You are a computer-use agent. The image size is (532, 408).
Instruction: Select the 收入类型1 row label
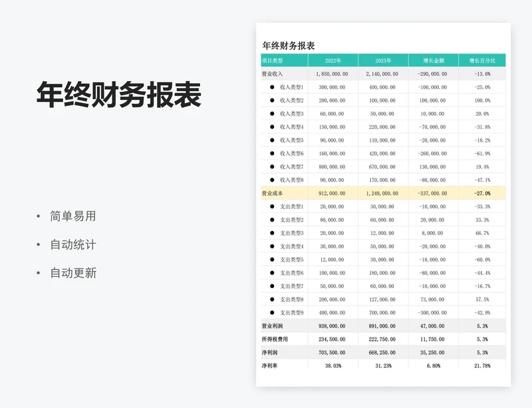(x=291, y=87)
